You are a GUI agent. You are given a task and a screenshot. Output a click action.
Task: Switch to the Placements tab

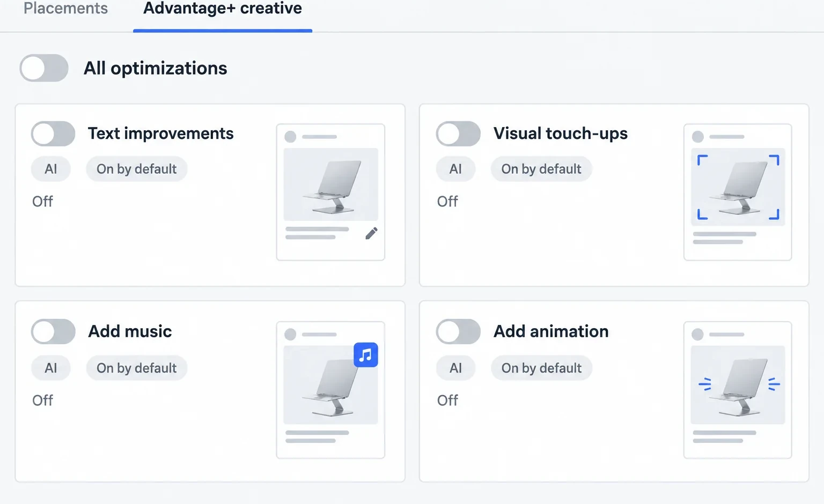pos(66,9)
